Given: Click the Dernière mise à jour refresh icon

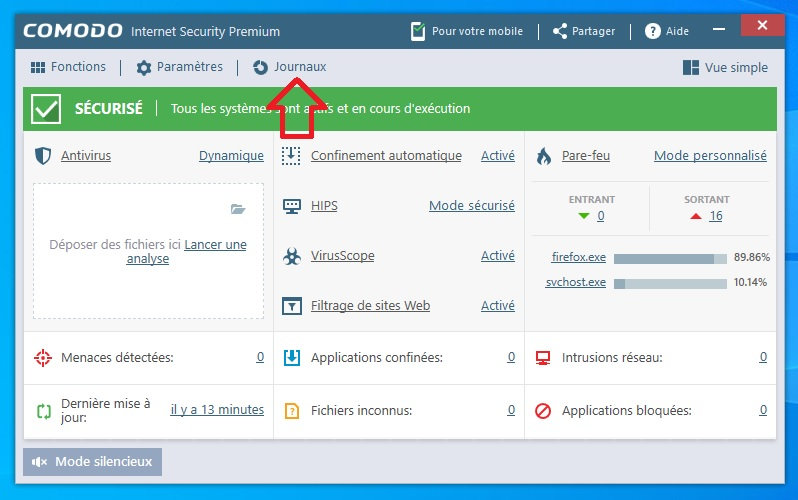Looking at the screenshot, I should [44, 411].
